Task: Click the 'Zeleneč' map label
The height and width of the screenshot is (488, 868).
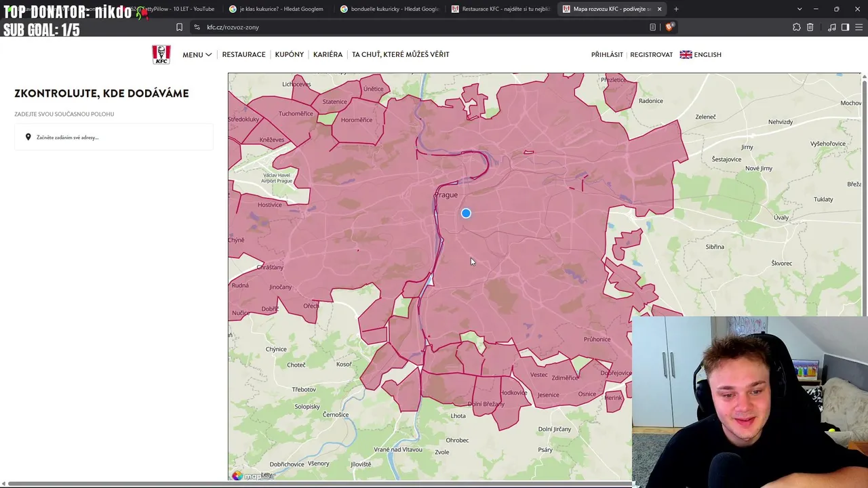Action: click(705, 117)
